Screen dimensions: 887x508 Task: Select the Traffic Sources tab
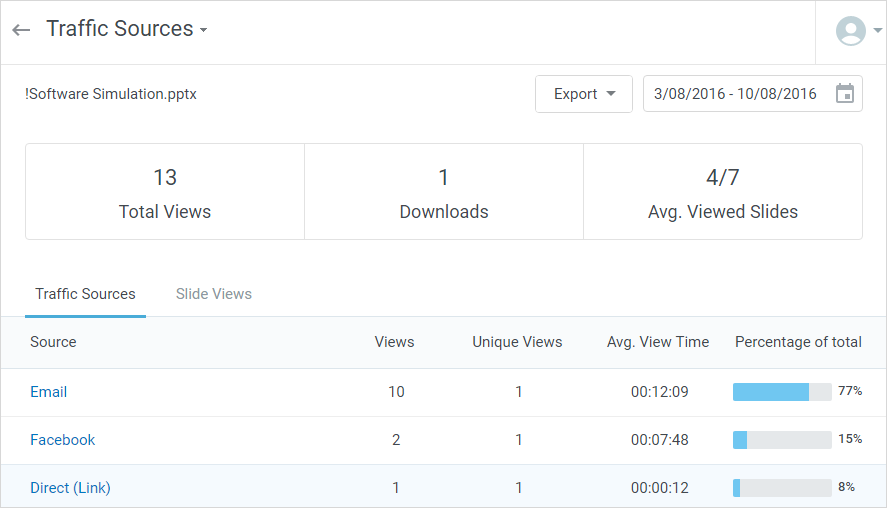pyautogui.click(x=85, y=294)
